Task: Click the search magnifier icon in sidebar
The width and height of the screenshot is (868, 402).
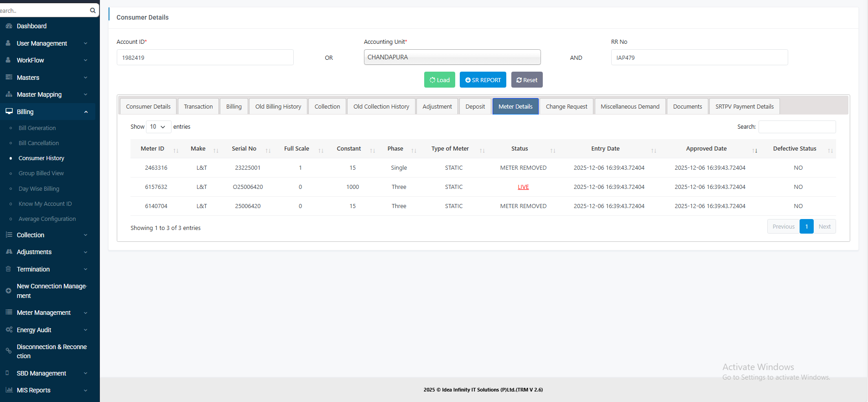Action: coord(93,10)
